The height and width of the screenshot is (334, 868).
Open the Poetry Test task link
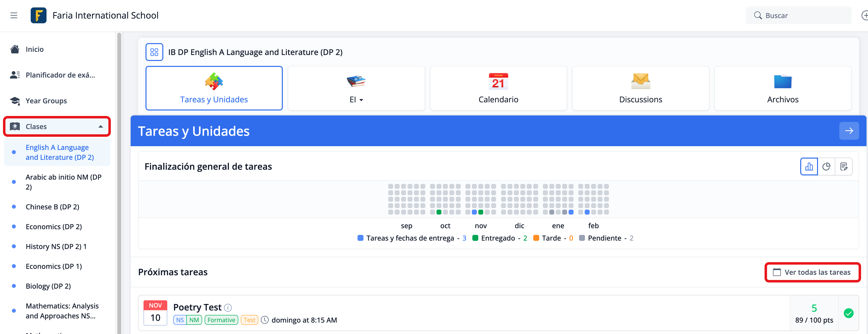pyautogui.click(x=197, y=307)
